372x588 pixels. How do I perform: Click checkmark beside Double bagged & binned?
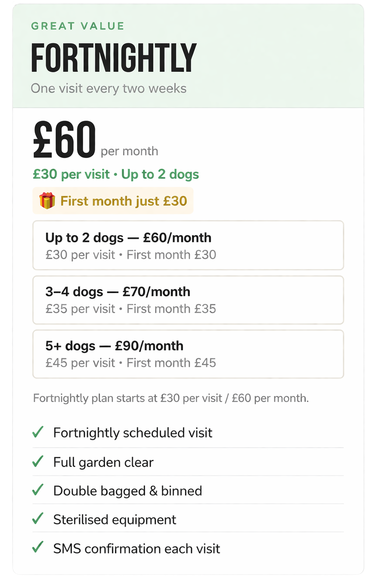[38, 490]
